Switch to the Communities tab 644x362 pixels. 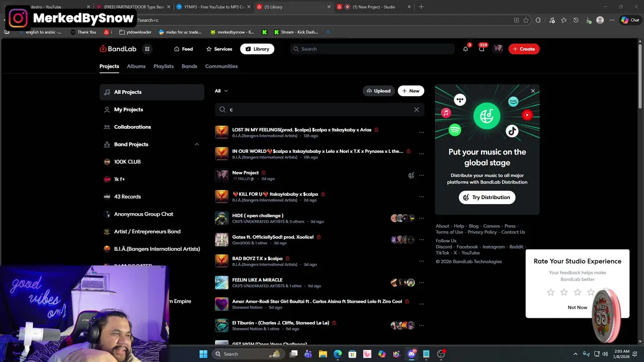pyautogui.click(x=221, y=66)
